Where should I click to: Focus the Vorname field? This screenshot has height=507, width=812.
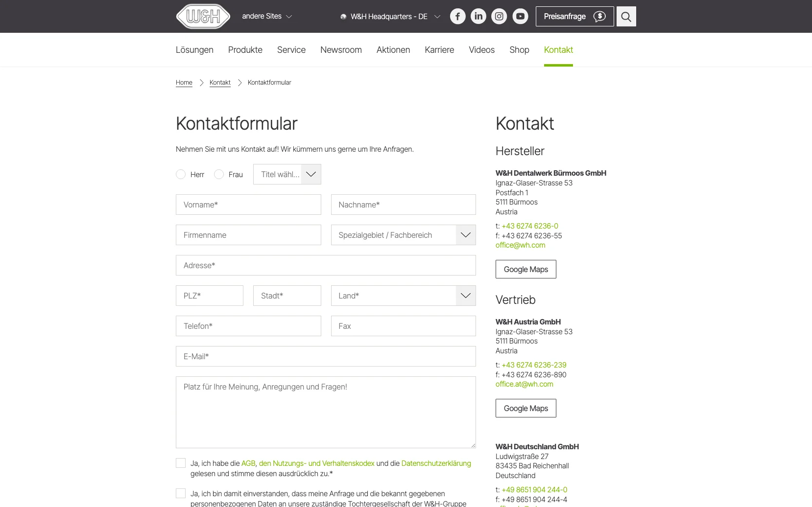pyautogui.click(x=248, y=205)
